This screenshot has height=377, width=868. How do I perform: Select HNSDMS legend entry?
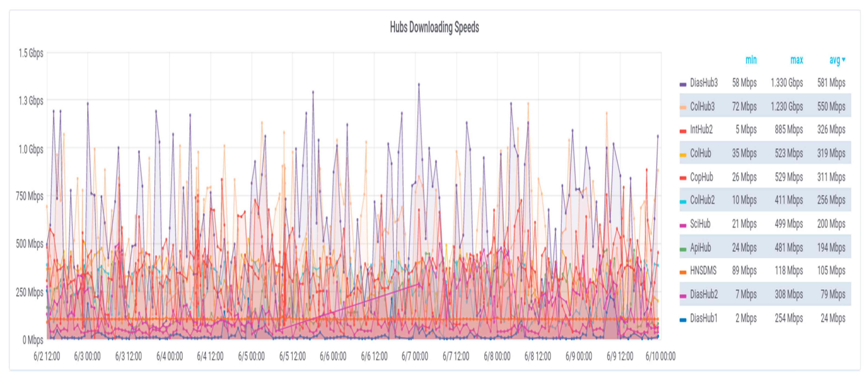703,271
